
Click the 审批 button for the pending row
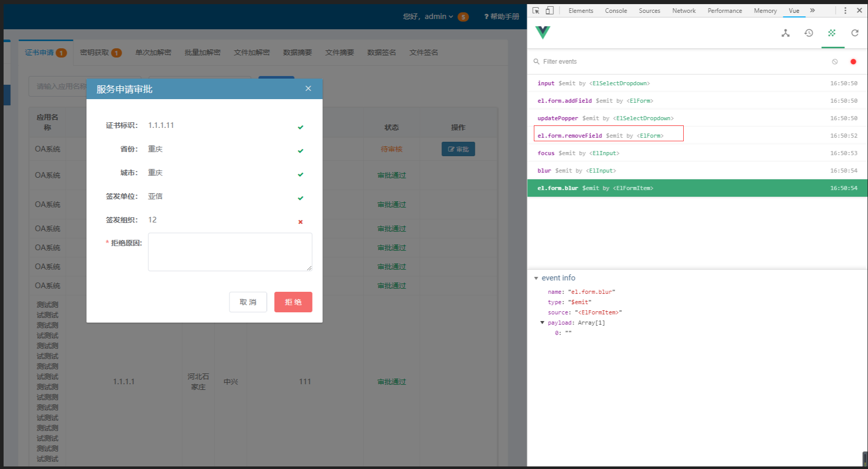click(x=458, y=149)
